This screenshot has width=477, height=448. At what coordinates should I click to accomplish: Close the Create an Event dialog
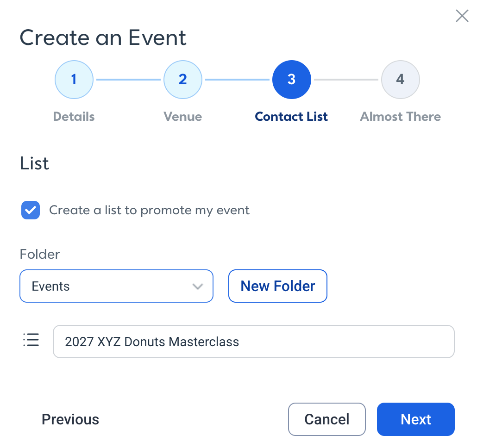pos(462,16)
